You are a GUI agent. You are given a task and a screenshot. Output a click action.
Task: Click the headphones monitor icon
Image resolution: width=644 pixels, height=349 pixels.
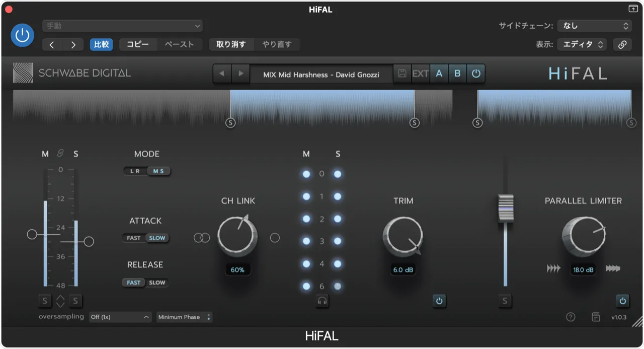tap(323, 301)
